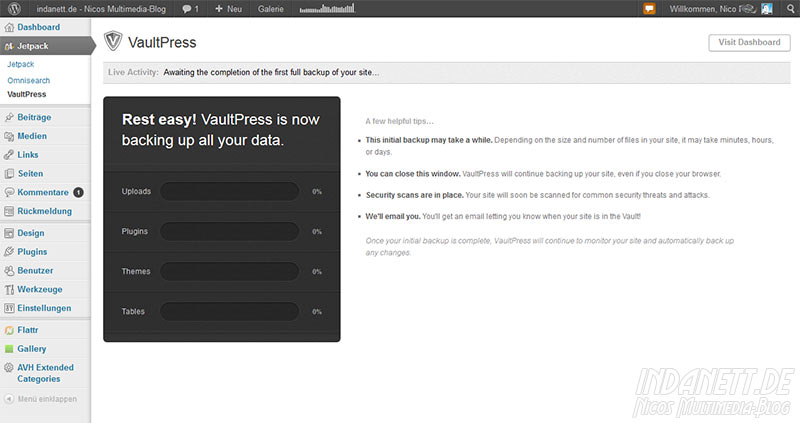Click the Flattr icon in sidebar
This screenshot has width=800, height=423.
[x=9, y=330]
